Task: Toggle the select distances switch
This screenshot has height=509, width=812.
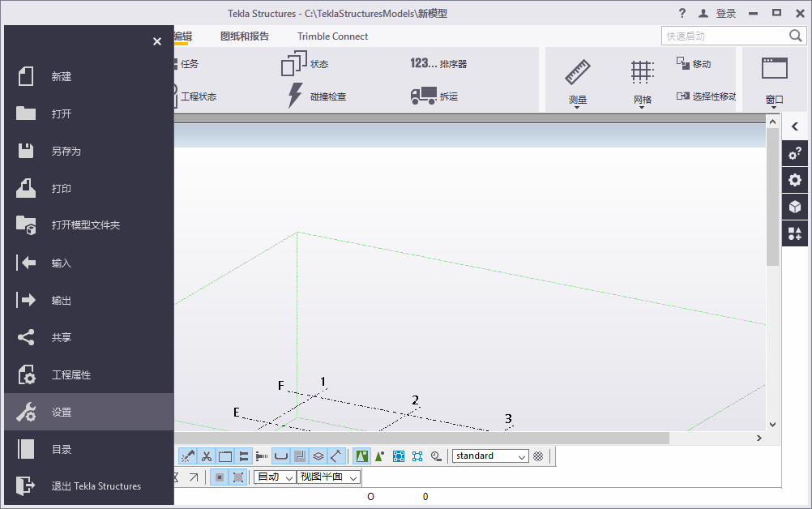Action: pyautogui.click(x=336, y=456)
